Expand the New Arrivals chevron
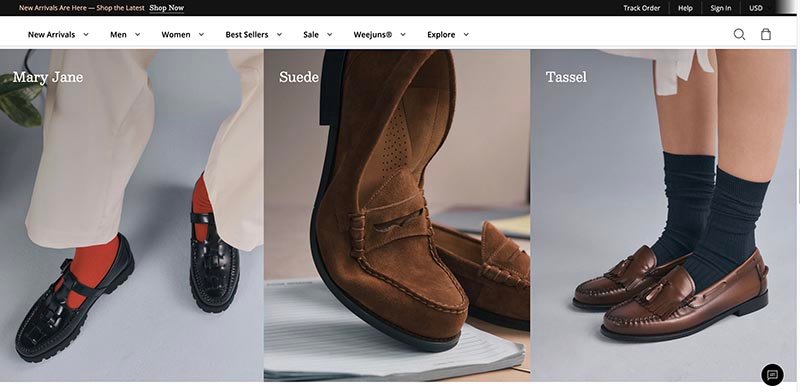Viewport: 800px width, 392px height. click(86, 35)
